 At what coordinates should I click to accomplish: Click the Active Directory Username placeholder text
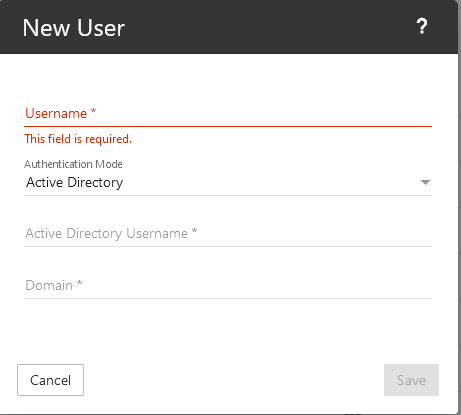107,234
